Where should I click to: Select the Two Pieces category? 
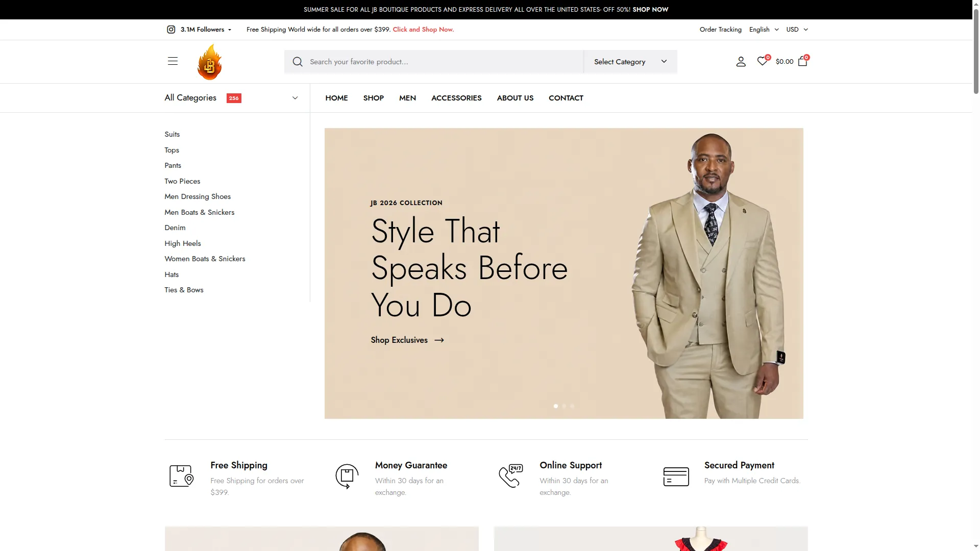[182, 181]
